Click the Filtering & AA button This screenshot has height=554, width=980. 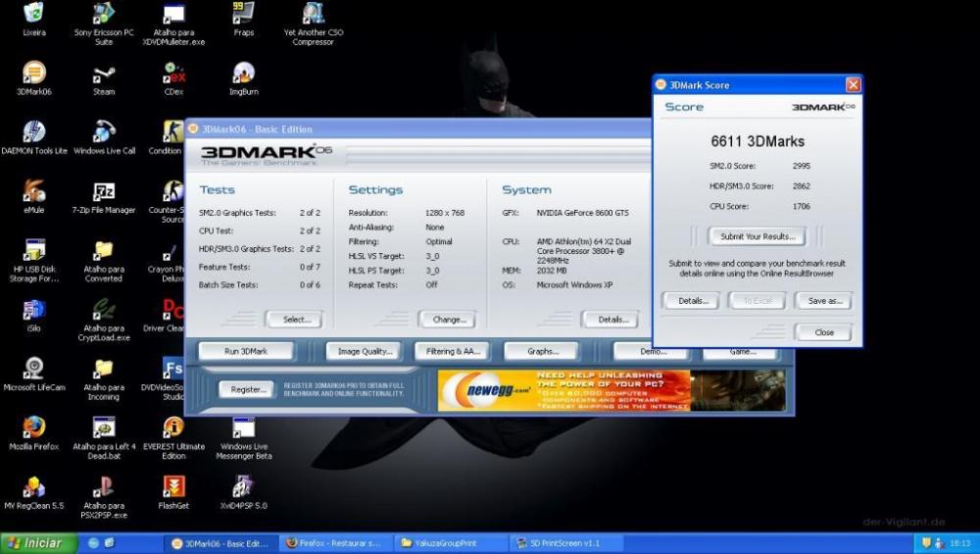point(452,351)
